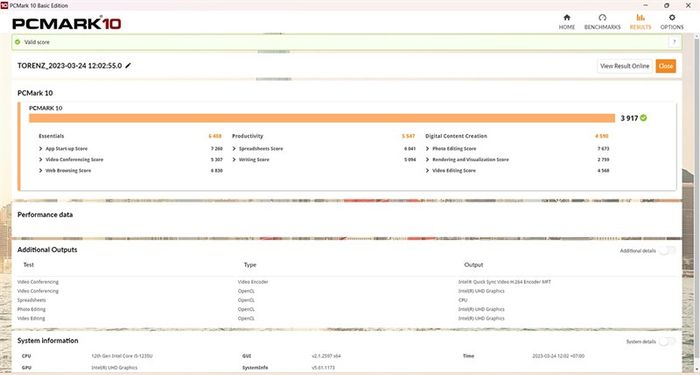Open the Home icon in navigation
700x375 pixels.
pyautogui.click(x=567, y=18)
